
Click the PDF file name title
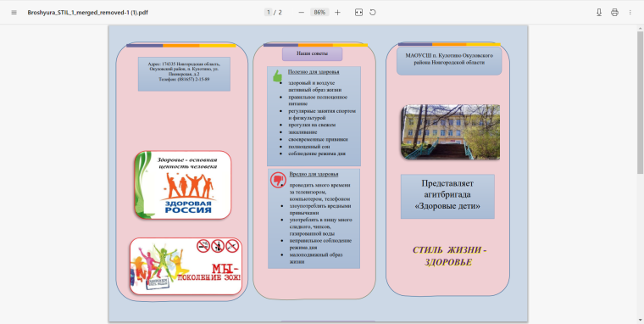88,13
